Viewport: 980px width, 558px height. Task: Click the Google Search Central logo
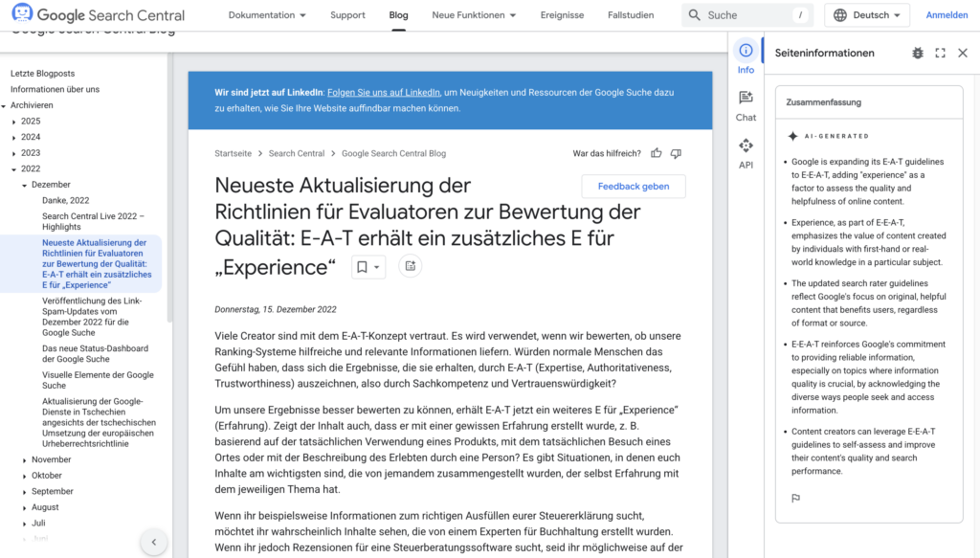click(x=99, y=14)
